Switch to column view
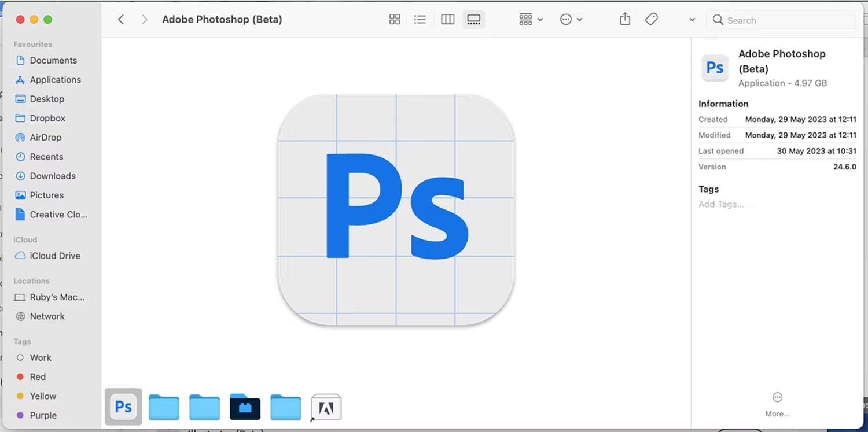 pos(447,19)
